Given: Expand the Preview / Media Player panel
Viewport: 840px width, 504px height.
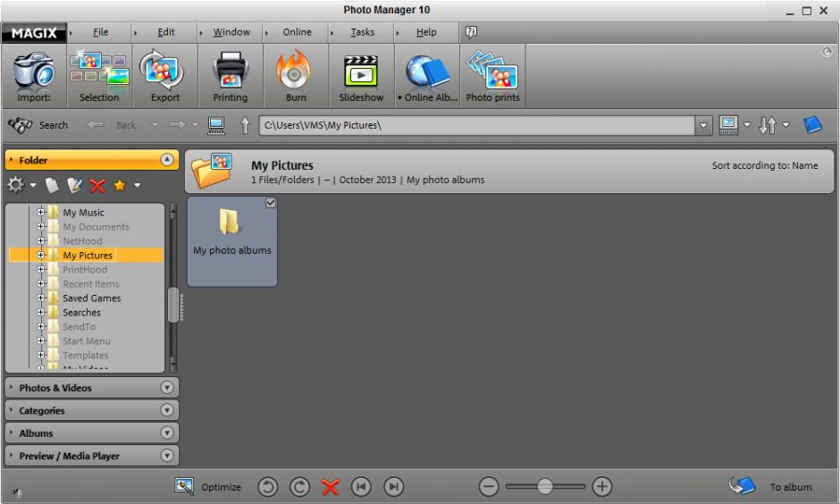Looking at the screenshot, I should (x=166, y=456).
